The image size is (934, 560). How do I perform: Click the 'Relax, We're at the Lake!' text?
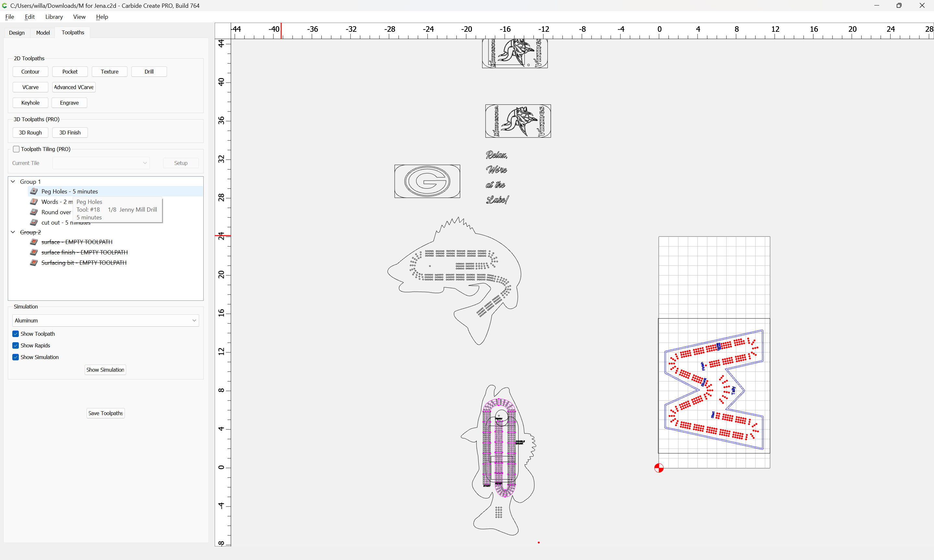(x=497, y=177)
